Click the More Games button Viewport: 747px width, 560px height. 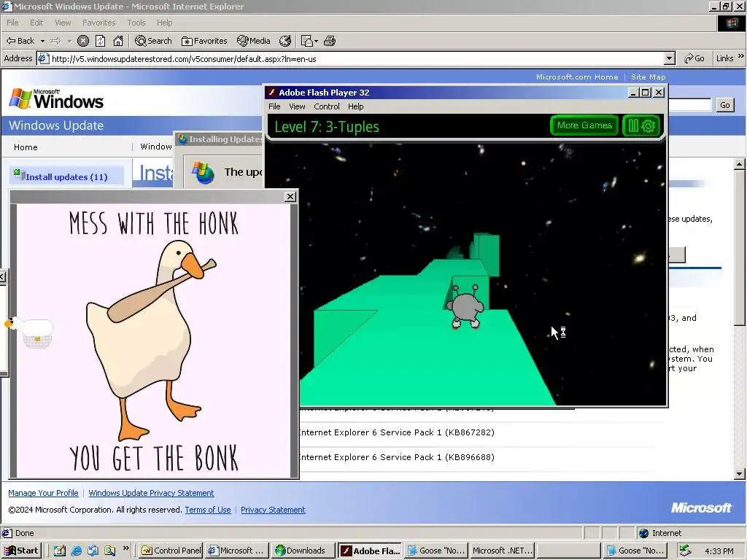pos(584,125)
